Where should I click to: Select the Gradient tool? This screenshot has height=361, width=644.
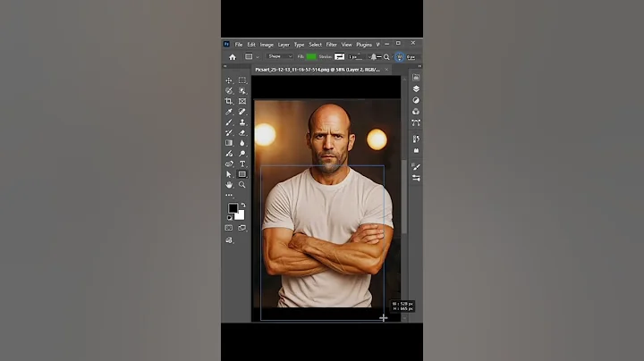click(x=229, y=143)
